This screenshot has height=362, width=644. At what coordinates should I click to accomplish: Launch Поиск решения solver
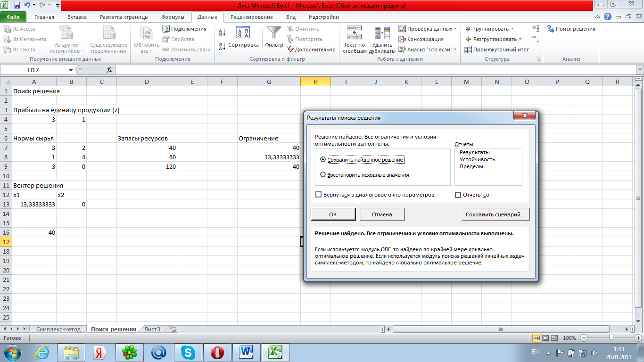click(x=571, y=29)
